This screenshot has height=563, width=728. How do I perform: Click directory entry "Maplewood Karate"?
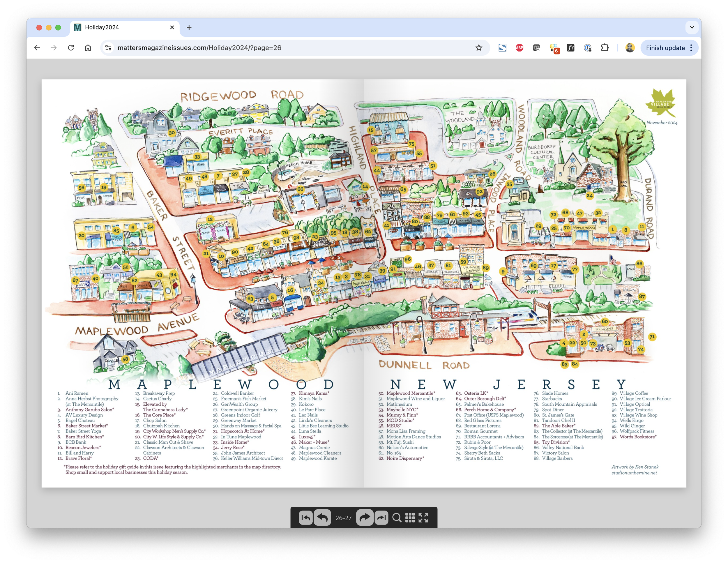coord(318,458)
